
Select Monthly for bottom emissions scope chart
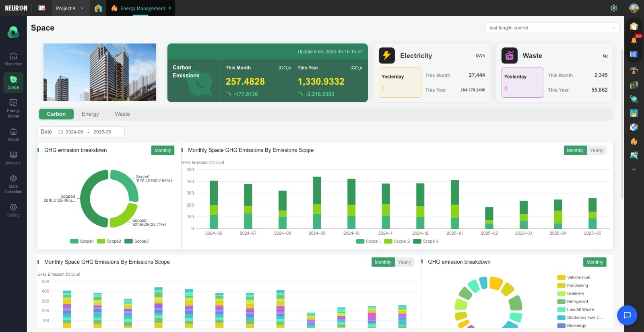point(383,262)
